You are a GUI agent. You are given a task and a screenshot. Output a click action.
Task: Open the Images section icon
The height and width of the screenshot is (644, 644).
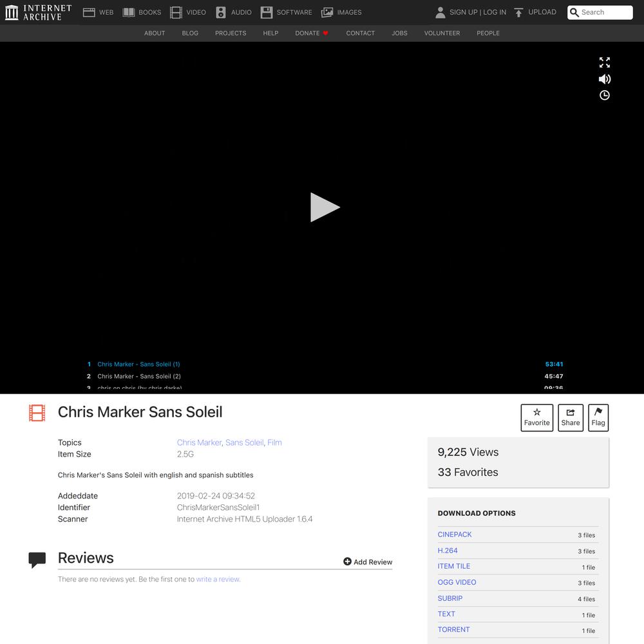pyautogui.click(x=327, y=12)
